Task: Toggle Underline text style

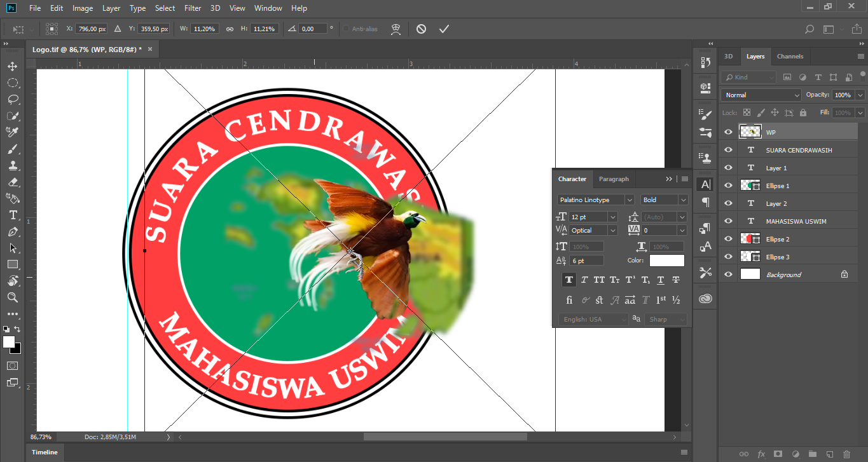Action: [x=661, y=280]
